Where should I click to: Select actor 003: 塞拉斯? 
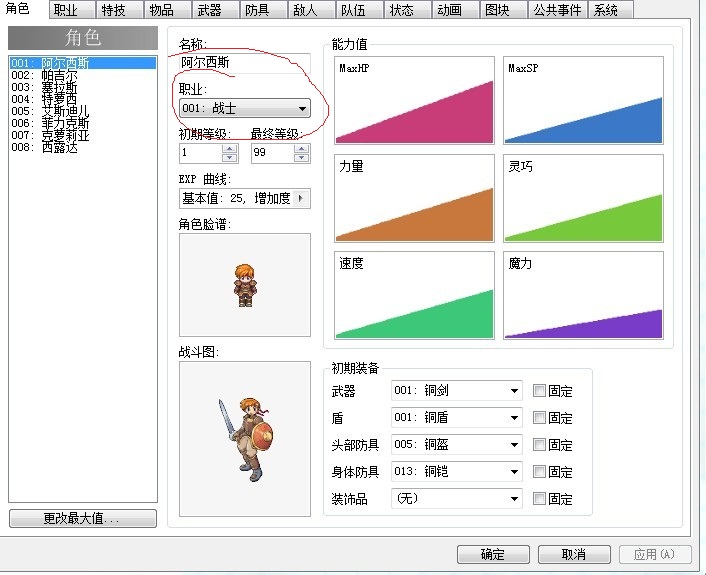[x=83, y=87]
